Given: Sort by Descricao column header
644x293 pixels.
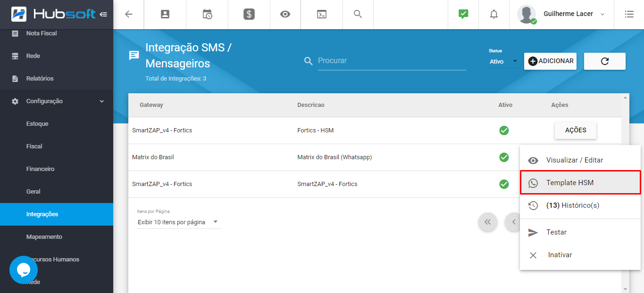Looking at the screenshot, I should (x=310, y=105).
